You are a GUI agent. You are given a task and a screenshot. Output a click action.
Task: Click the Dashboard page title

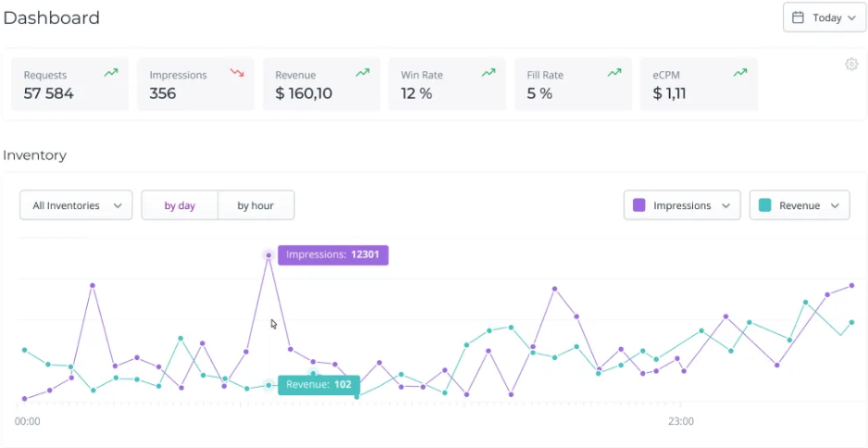(52, 18)
